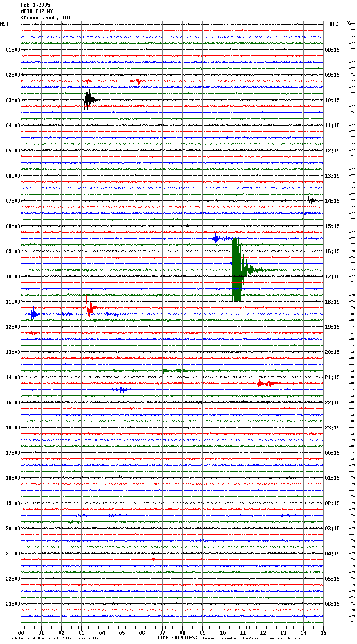
Task: Select the 01:00 MST time label
Action: [13, 50]
